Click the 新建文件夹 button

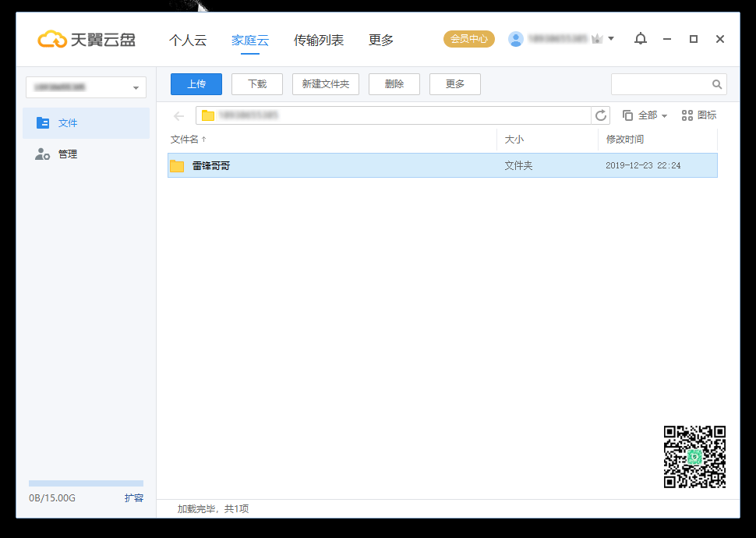326,84
